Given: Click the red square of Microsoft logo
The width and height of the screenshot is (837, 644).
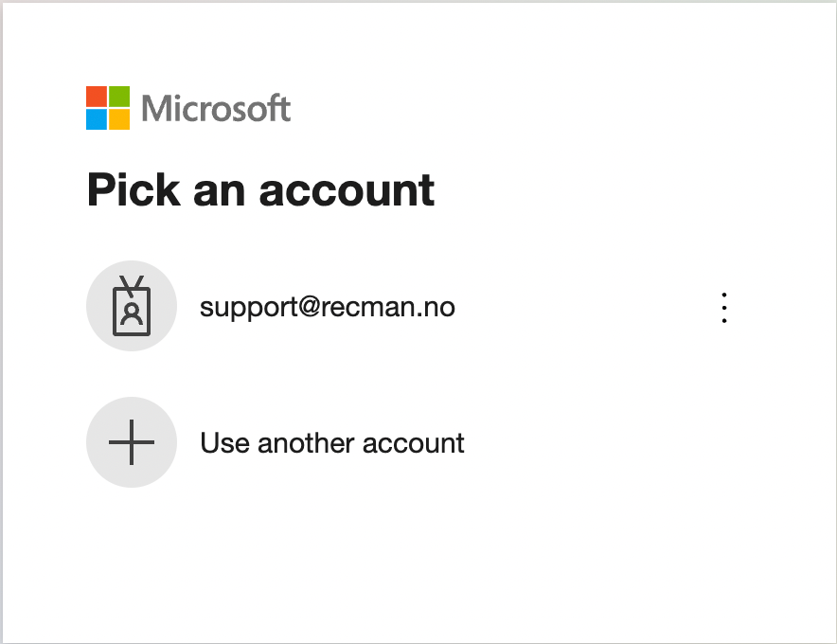Looking at the screenshot, I should (x=97, y=97).
